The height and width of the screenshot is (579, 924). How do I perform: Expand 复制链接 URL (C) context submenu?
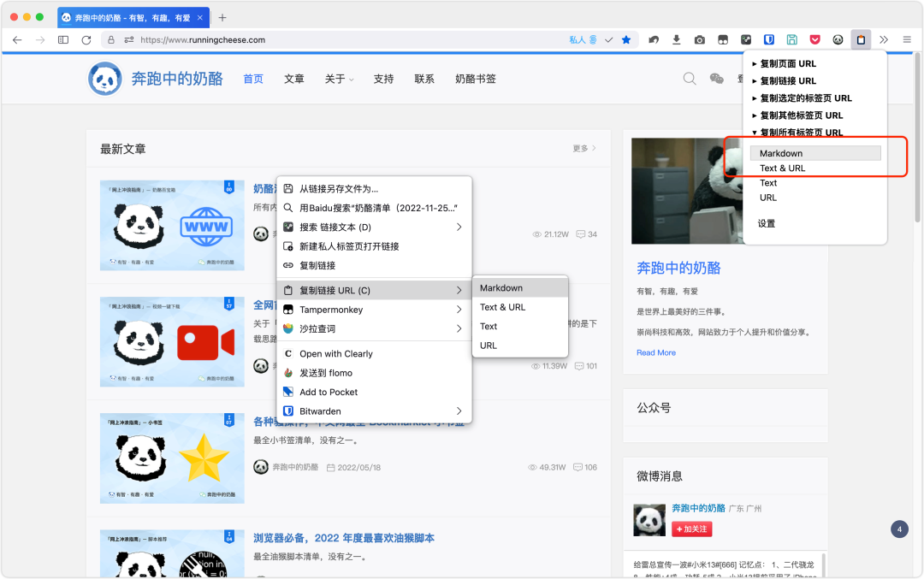click(374, 291)
